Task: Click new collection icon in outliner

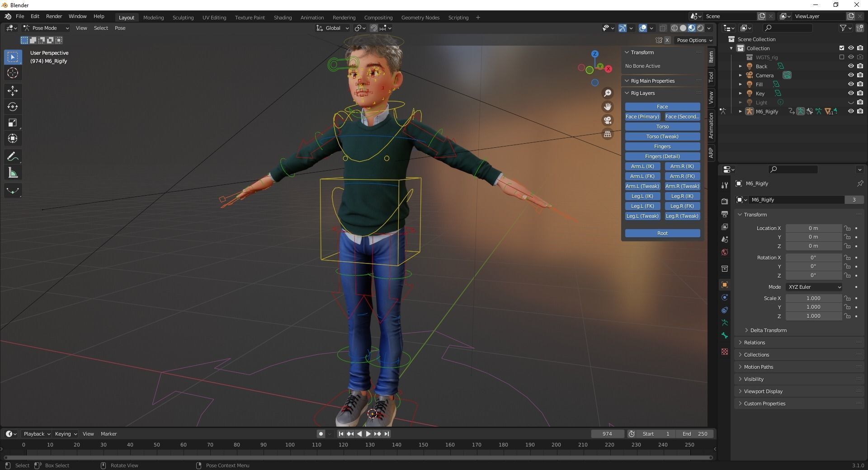Action: tap(860, 28)
